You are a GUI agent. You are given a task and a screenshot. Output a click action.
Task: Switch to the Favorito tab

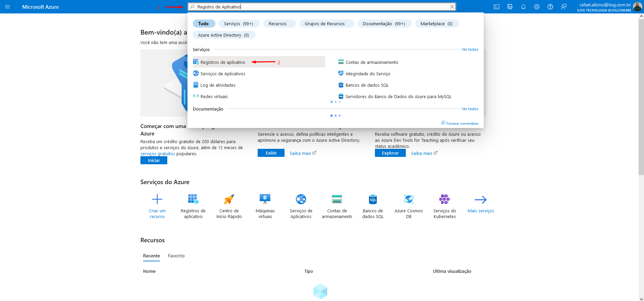click(x=176, y=256)
